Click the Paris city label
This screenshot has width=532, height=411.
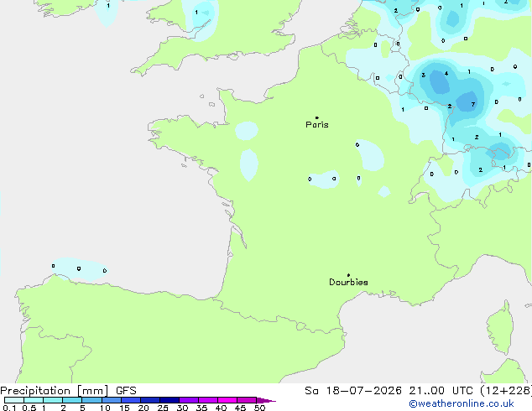(x=317, y=125)
